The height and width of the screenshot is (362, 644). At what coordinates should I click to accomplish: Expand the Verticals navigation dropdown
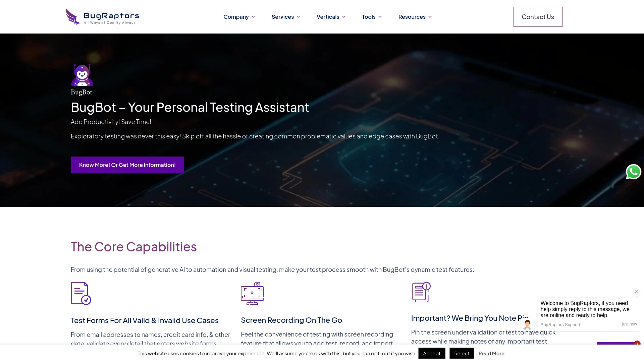tap(330, 16)
